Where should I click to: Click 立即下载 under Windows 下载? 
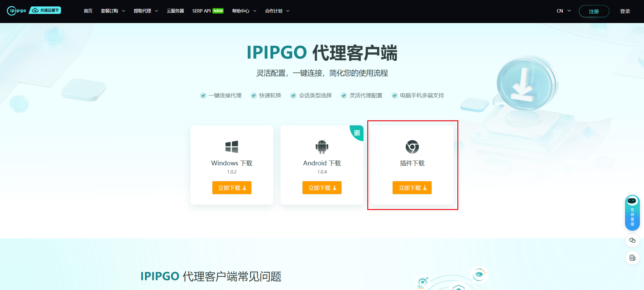pos(232,188)
